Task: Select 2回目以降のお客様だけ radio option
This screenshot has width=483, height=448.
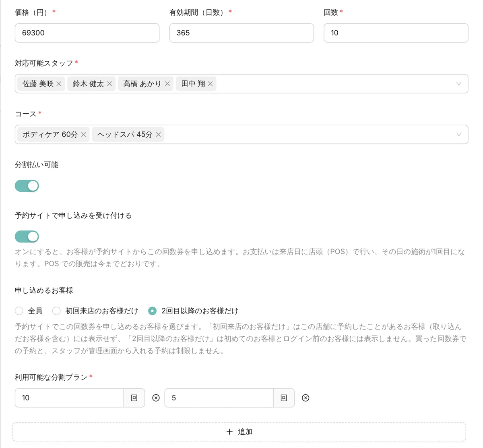Action: 152,311
